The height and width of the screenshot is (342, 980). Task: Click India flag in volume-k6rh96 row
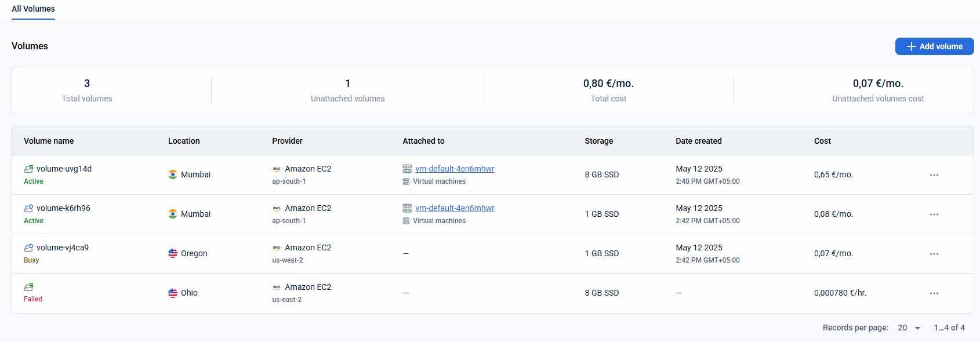[x=173, y=214]
